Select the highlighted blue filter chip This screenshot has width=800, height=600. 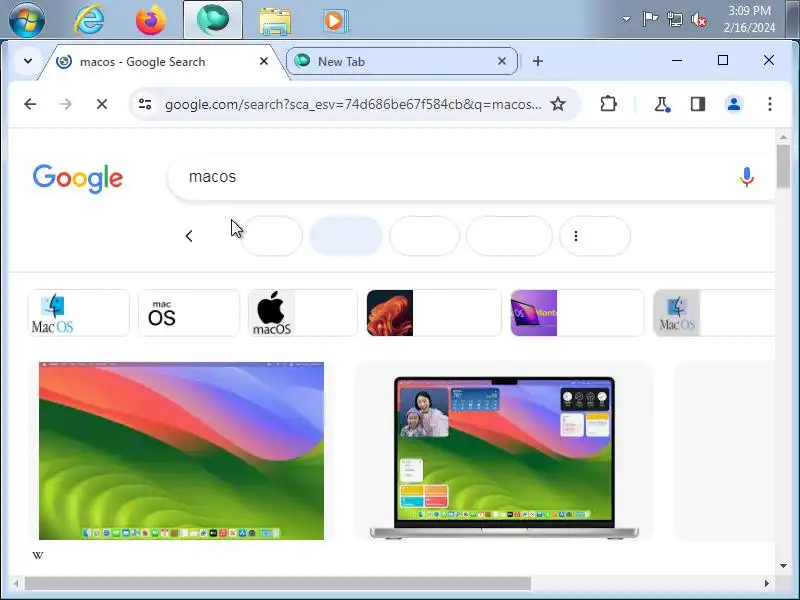[x=345, y=236]
